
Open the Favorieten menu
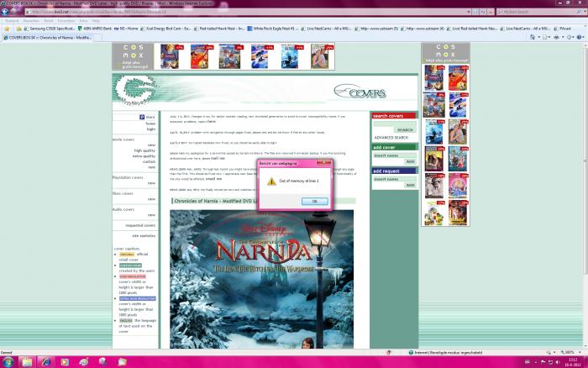(66, 21)
